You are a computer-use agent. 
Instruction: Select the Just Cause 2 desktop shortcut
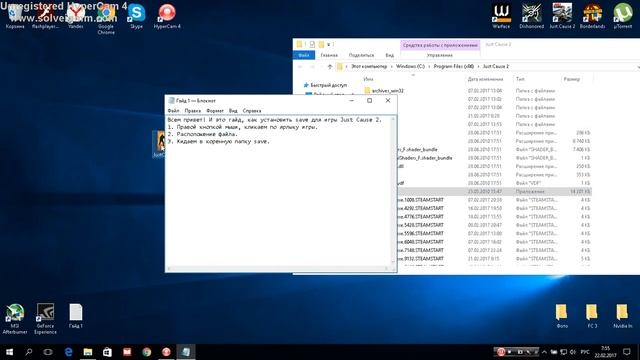[x=562, y=16]
